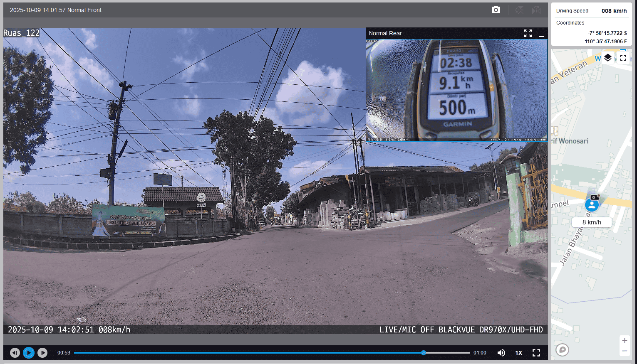The height and width of the screenshot is (364, 637).
Task: Expand the map to full screen
Action: click(623, 58)
